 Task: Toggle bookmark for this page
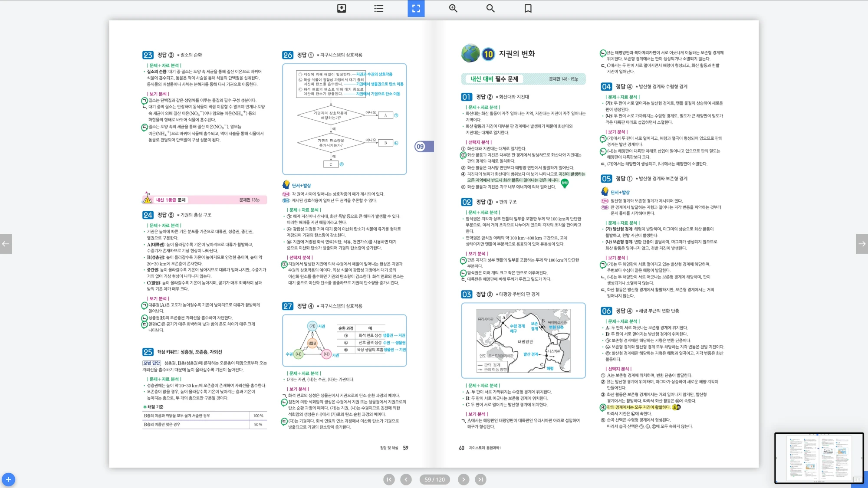pos(528,8)
